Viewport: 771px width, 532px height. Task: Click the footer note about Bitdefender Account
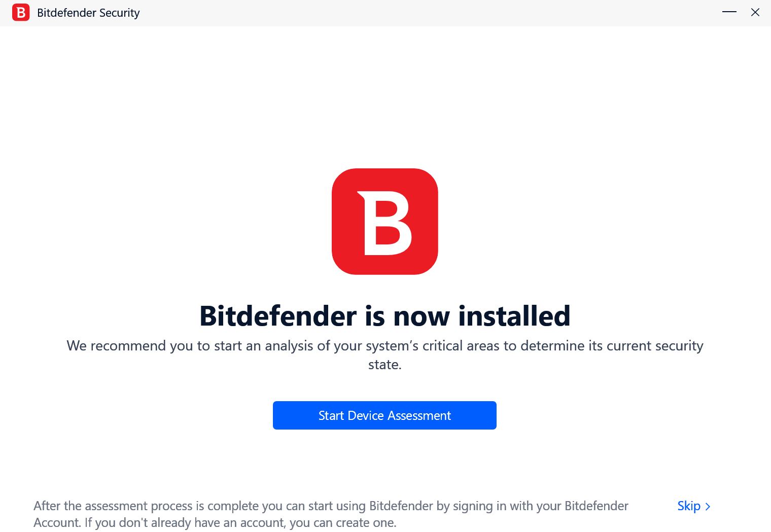click(331, 514)
